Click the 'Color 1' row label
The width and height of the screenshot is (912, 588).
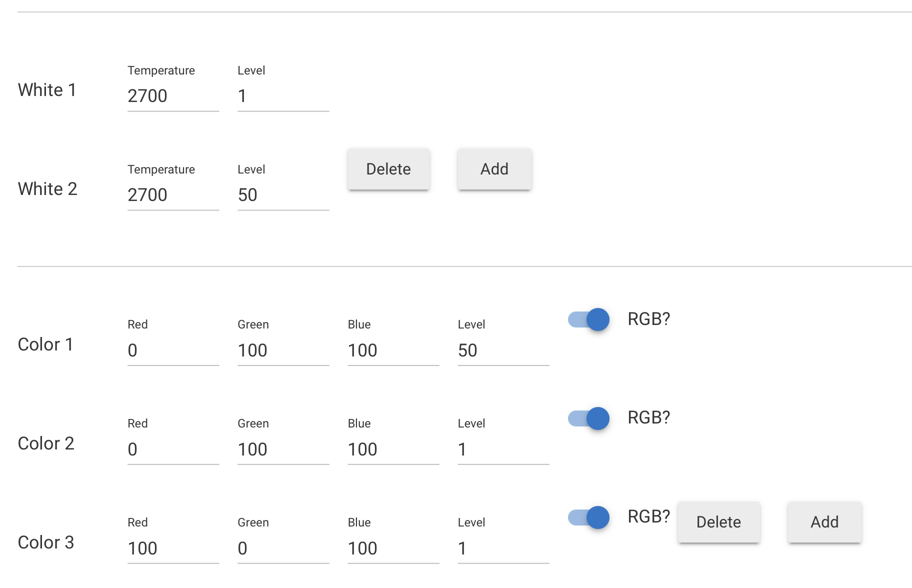(45, 344)
